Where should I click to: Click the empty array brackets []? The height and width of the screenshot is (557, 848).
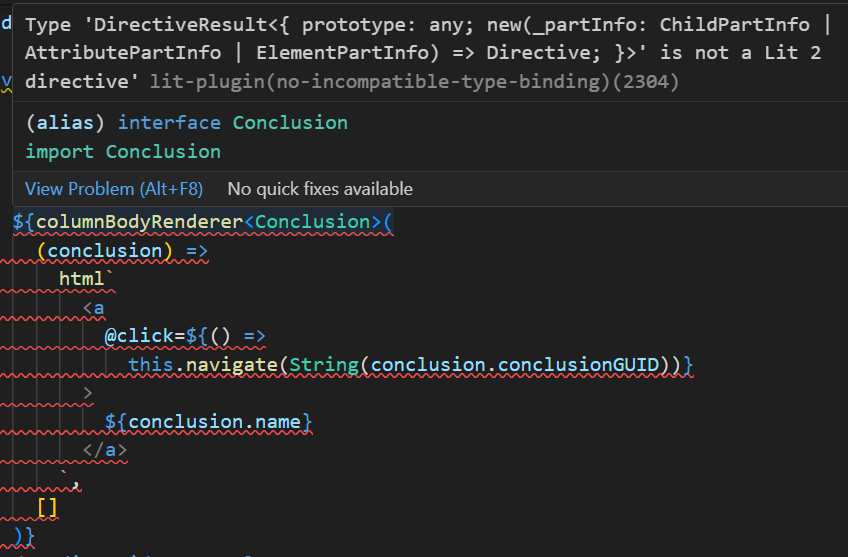[47, 508]
